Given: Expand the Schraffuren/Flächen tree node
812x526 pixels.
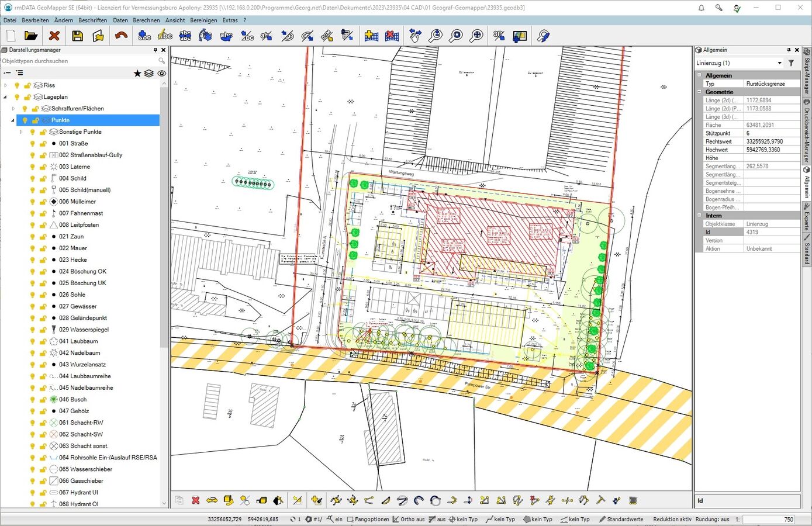Looking at the screenshot, I should pos(13,109).
